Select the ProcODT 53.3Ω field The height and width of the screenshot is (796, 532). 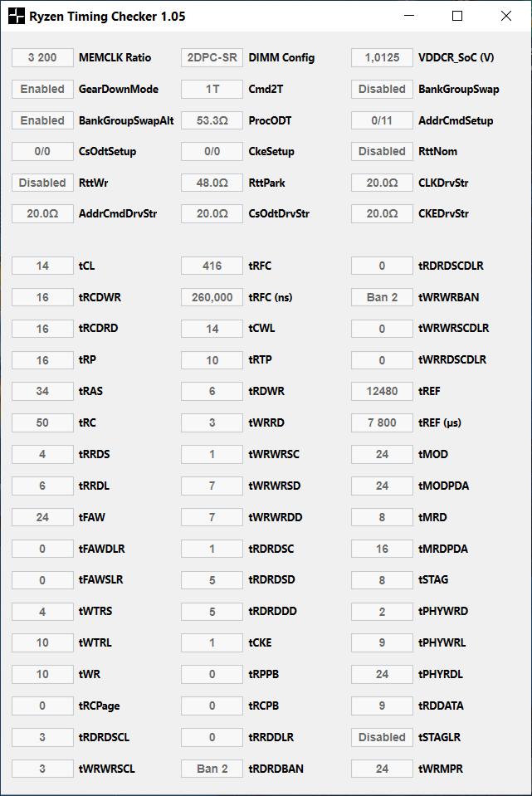[x=212, y=120]
